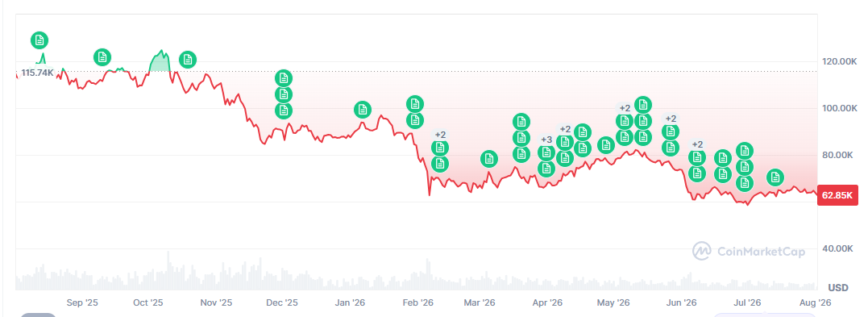This screenshot has width=868, height=317.
Task: Expand the +2 badge above mid-Feb '26 news
Action: click(x=440, y=135)
